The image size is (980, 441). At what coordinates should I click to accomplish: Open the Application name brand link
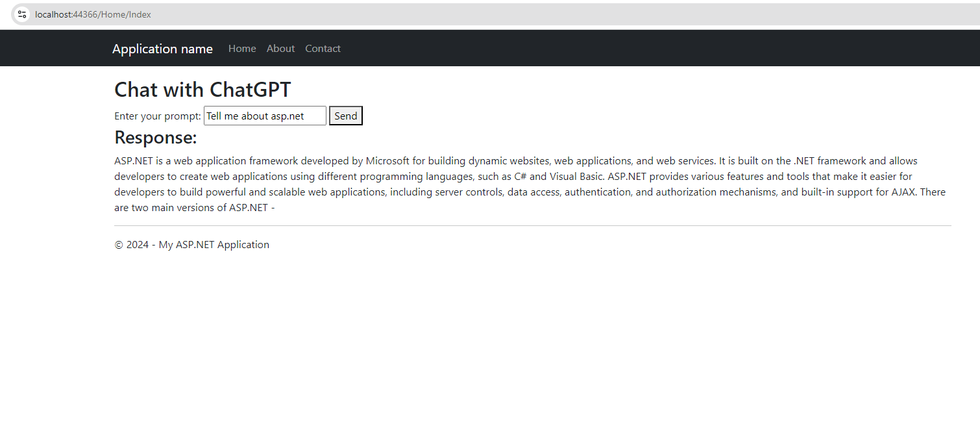pos(162,49)
